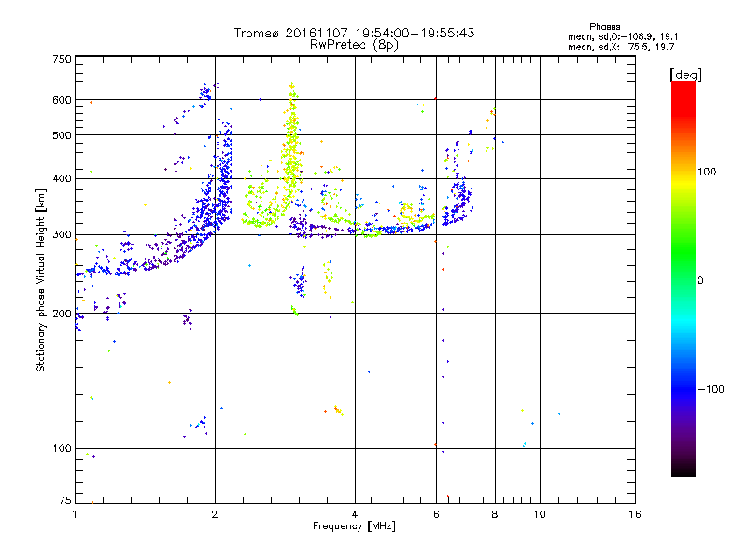Image resolution: width=747 pixels, height=560 pixels.
Task: Click the Frequency [MHz] axis label
Action: (x=354, y=526)
